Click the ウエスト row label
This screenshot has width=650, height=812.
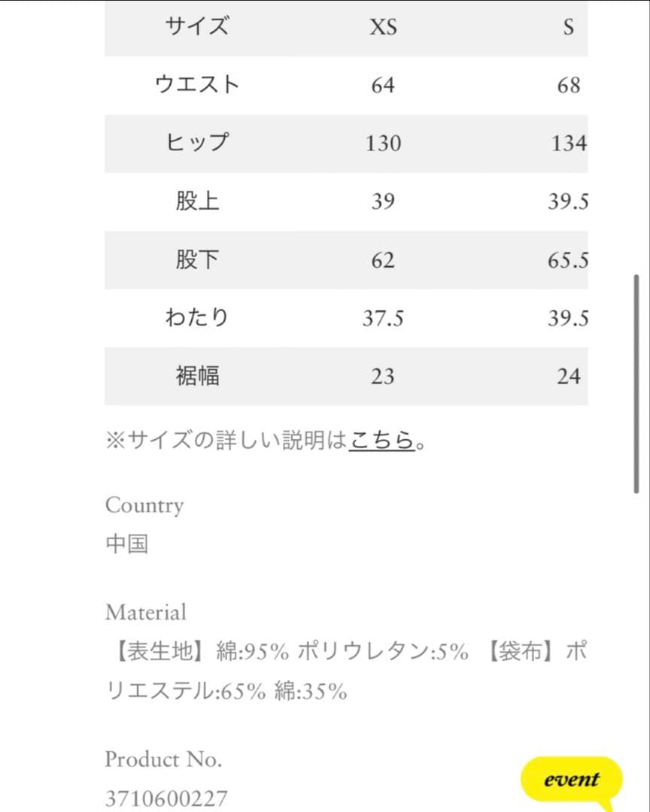[196, 85]
